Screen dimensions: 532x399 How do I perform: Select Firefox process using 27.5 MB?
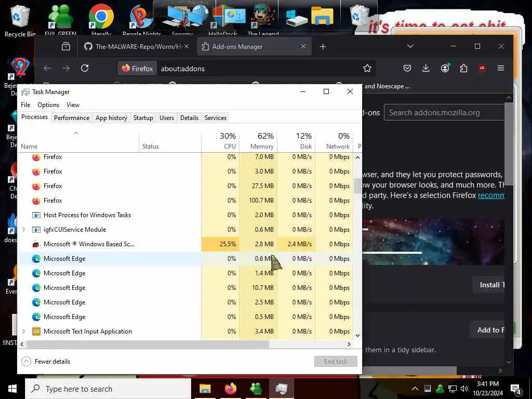coord(185,185)
